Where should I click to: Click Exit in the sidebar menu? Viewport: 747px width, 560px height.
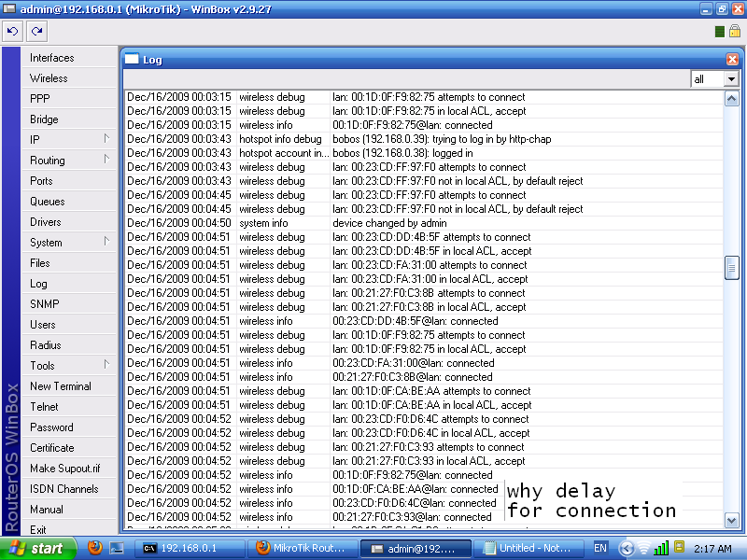[69, 529]
